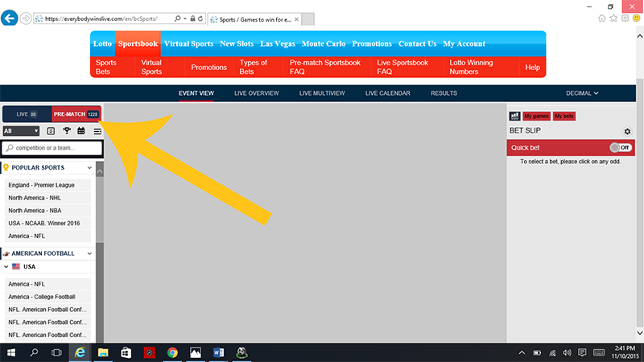
Task: Launch Chrome from the taskbar
Action: tap(172, 352)
